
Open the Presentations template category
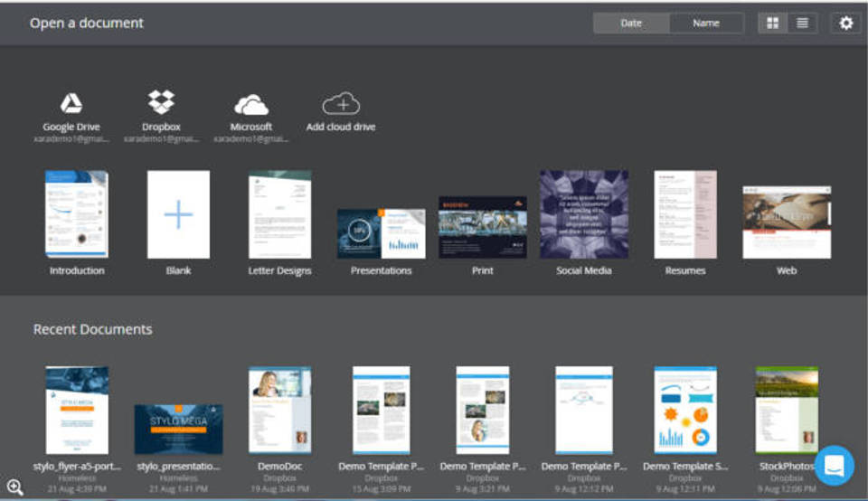point(381,234)
